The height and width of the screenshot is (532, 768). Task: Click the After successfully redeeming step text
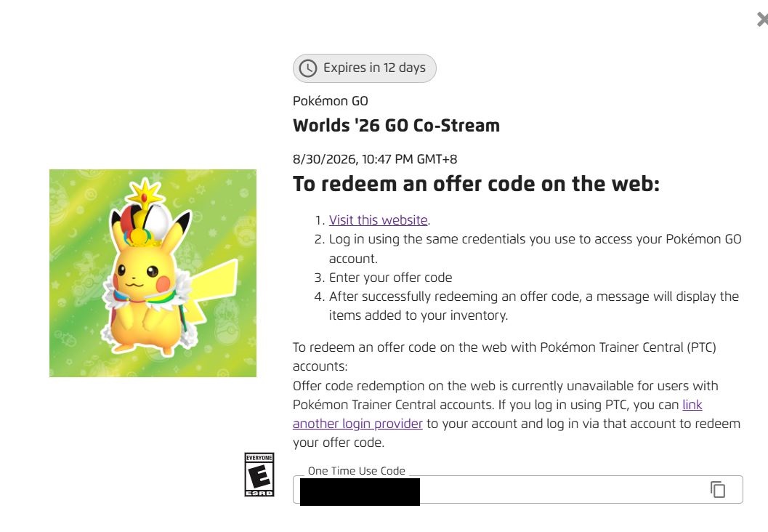534,306
